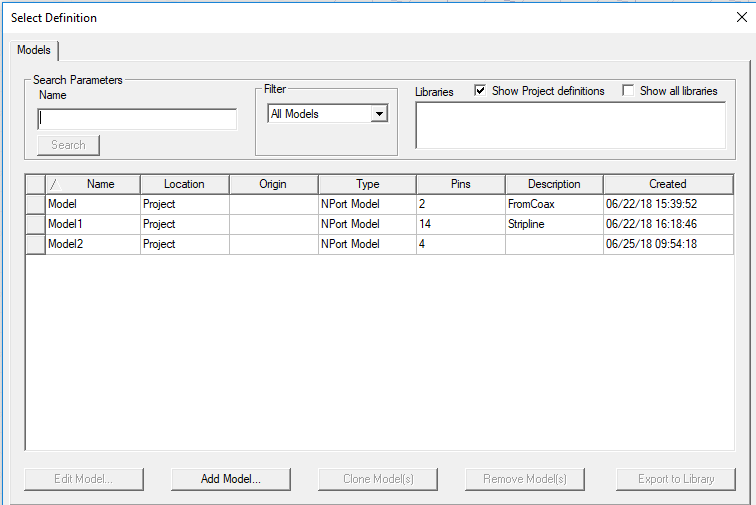
Task: Click the 'Model' name cell
Action: click(93, 204)
